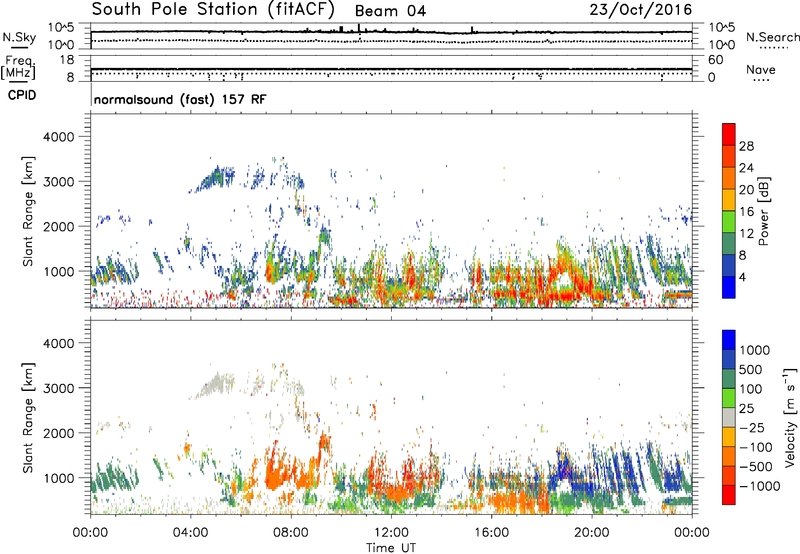
Task: Click the '4000' tick on power panel
Action: point(58,137)
